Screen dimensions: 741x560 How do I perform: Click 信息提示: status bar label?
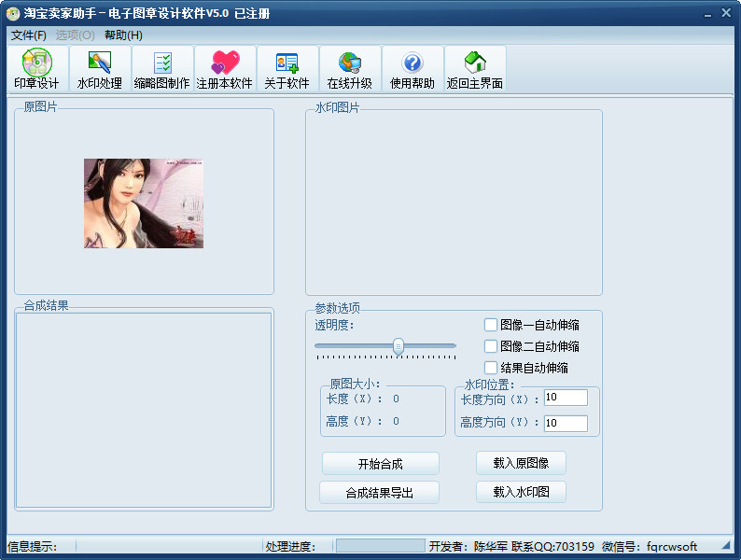click(32, 547)
